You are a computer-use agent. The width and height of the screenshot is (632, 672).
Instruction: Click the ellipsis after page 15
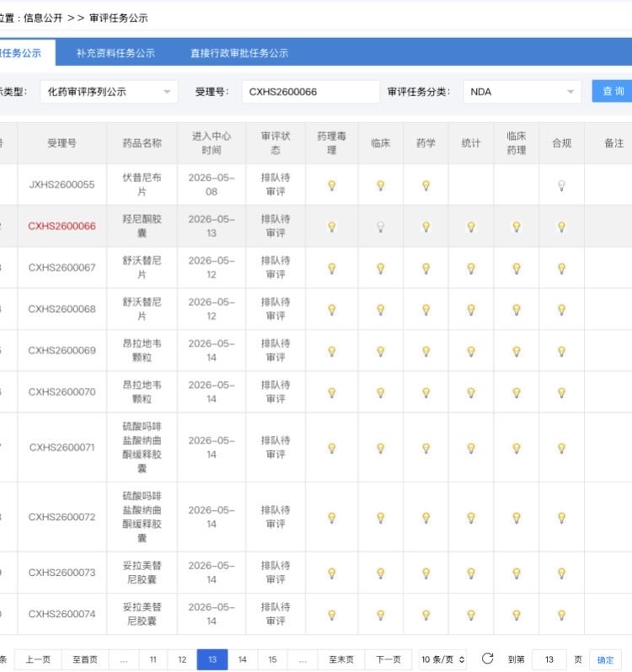point(303,659)
